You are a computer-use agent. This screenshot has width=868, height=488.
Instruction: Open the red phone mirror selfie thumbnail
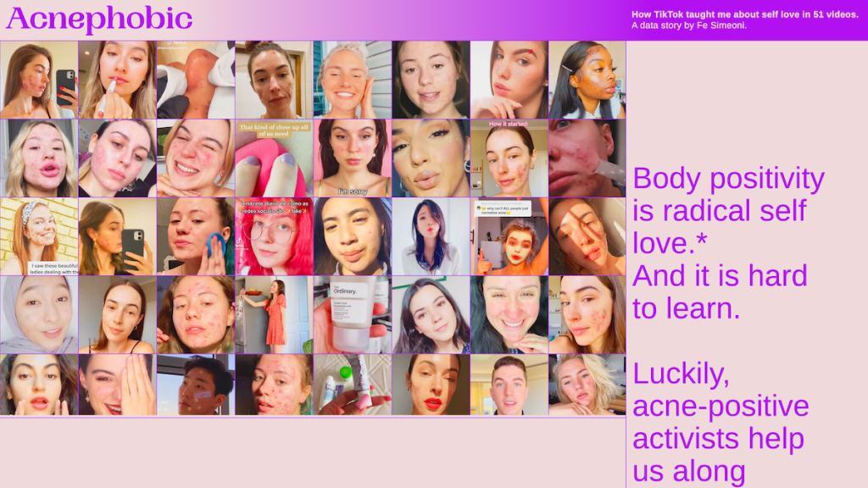[39, 80]
